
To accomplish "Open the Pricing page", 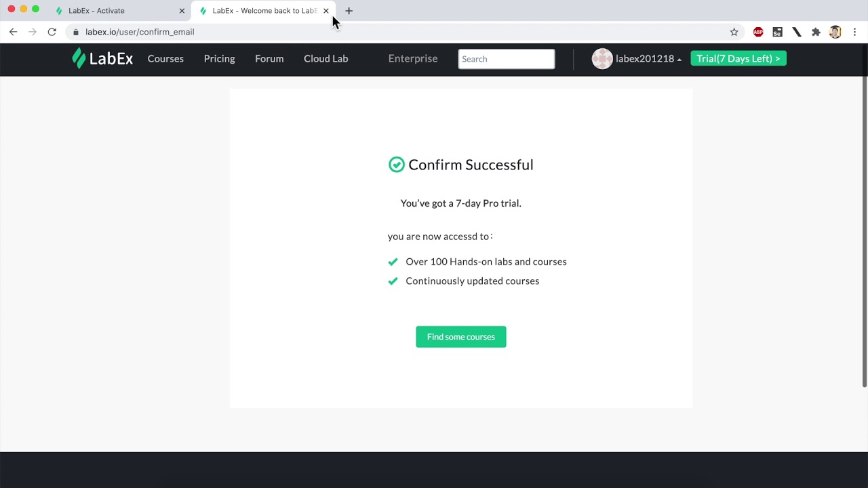I will [219, 59].
